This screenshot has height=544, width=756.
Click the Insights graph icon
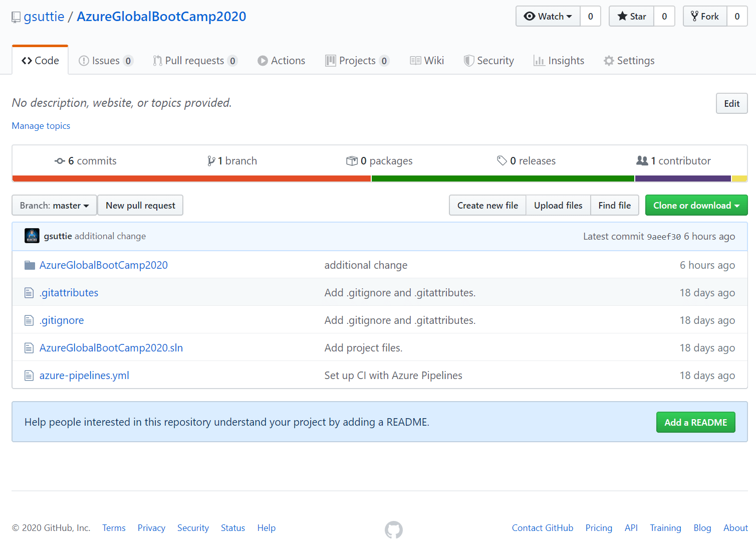click(539, 61)
